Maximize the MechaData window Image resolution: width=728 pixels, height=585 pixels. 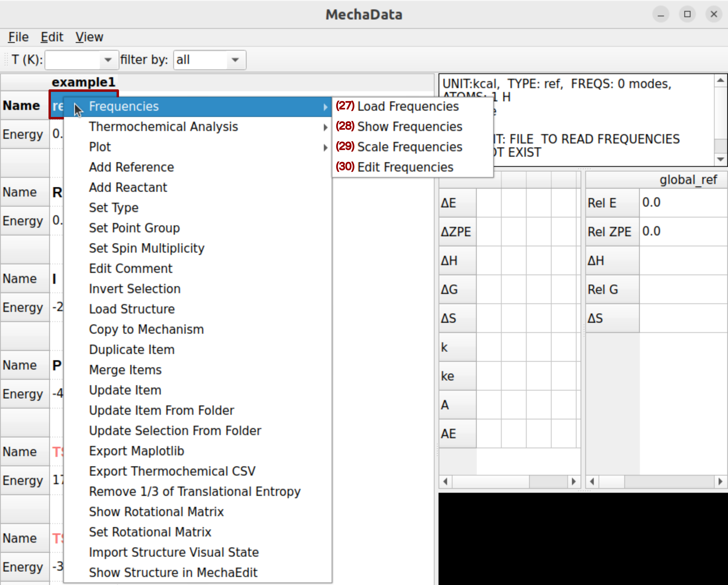(688, 14)
